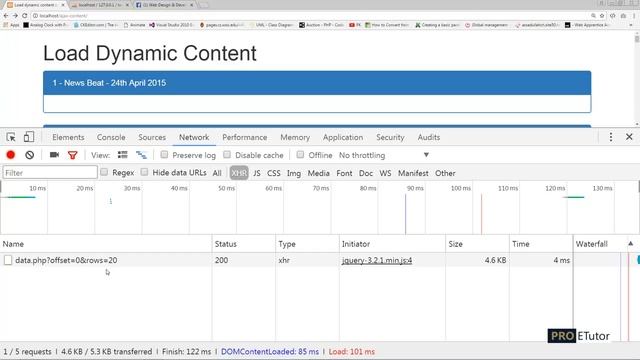Select the inspect element picker icon
Image resolution: width=640 pixels, height=360 pixels.
11,137
